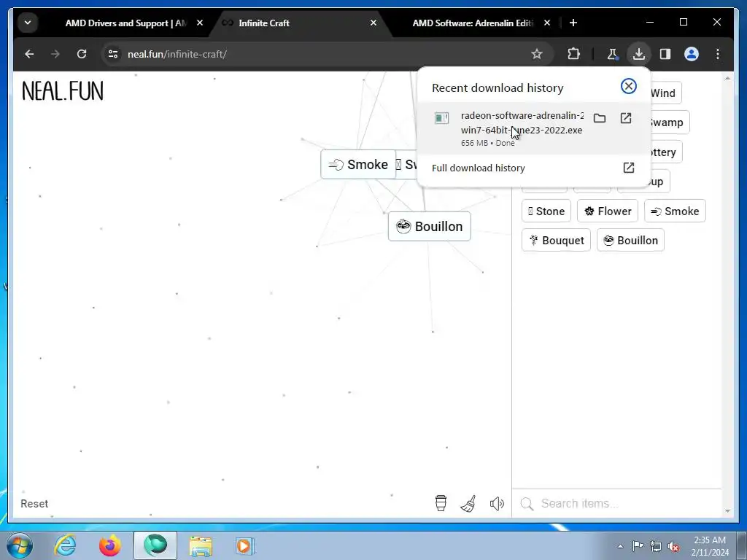This screenshot has height=560, width=747.
Task: Click the Full download history external-link icon
Action: [x=628, y=168]
